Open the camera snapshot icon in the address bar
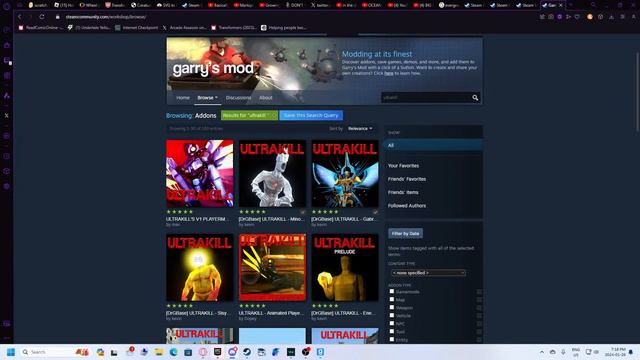The width and height of the screenshot is (640, 360). [551, 17]
